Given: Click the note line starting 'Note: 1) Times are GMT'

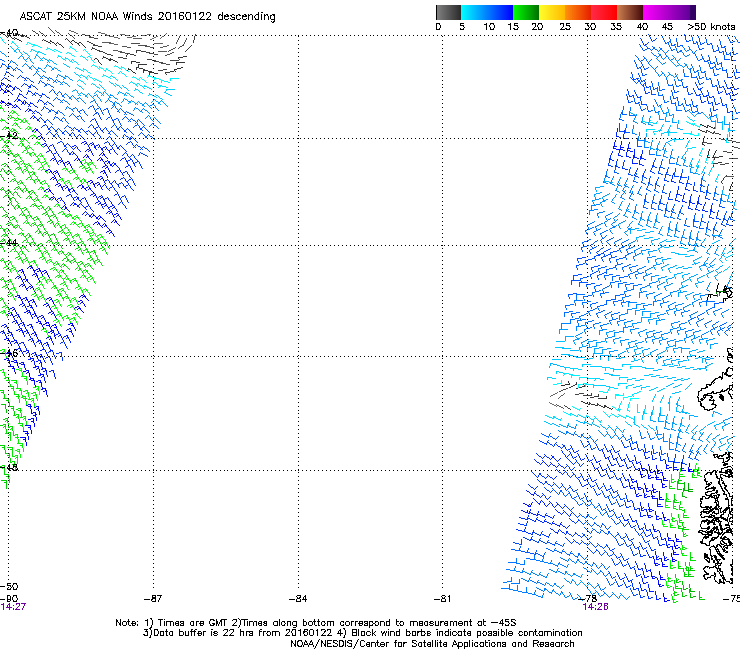Looking at the screenshot, I should pos(315,623).
